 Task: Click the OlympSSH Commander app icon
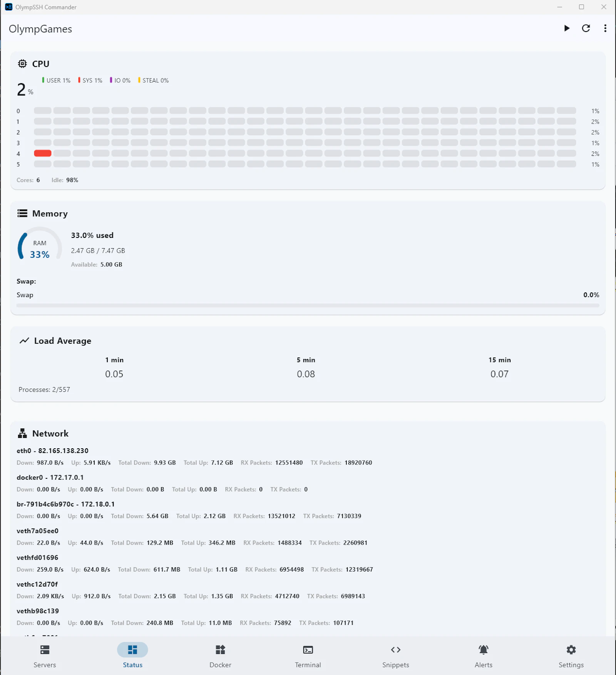8,7
